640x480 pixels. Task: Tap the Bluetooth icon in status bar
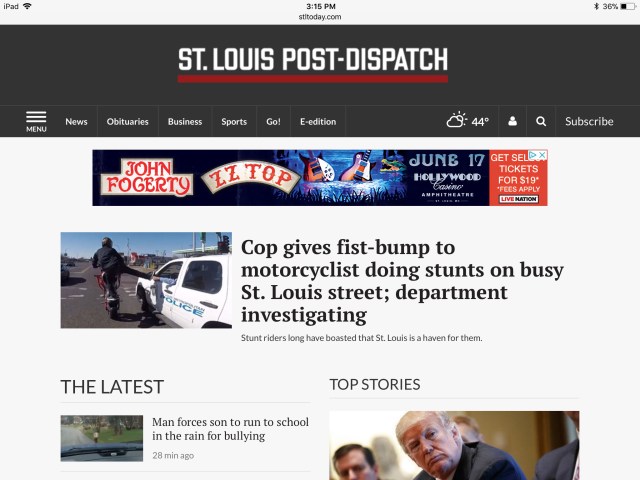click(x=596, y=6)
